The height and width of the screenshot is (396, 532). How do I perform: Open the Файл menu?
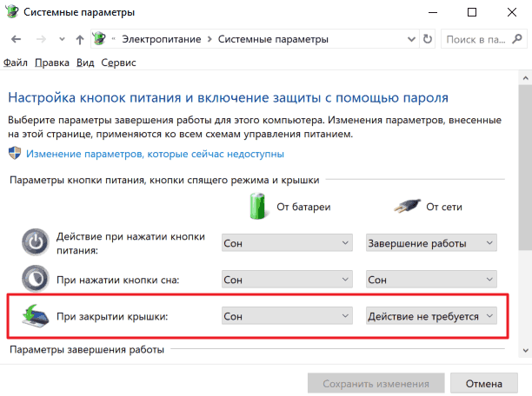[16, 63]
